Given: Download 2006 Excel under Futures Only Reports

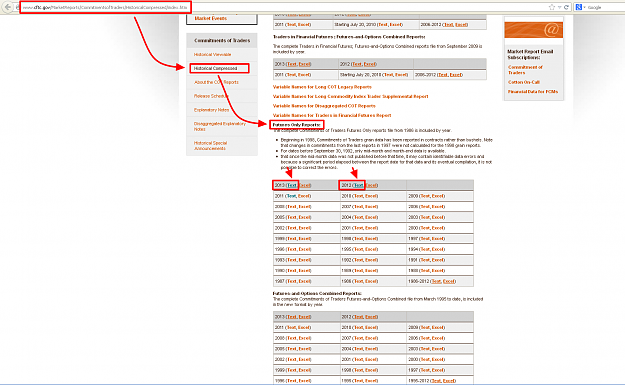Looking at the screenshot, I should (x=438, y=207).
